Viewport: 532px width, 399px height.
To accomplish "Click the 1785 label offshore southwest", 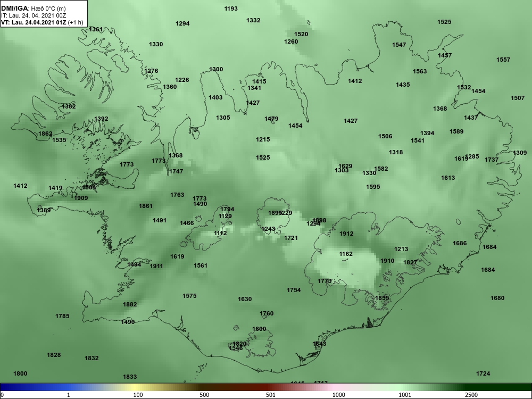I will coord(62,316).
